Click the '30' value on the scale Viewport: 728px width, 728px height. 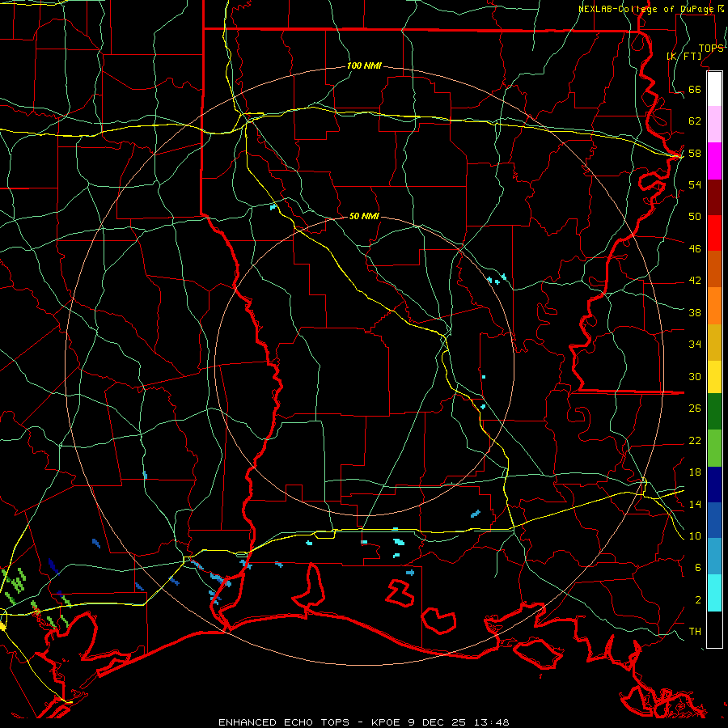coord(695,376)
